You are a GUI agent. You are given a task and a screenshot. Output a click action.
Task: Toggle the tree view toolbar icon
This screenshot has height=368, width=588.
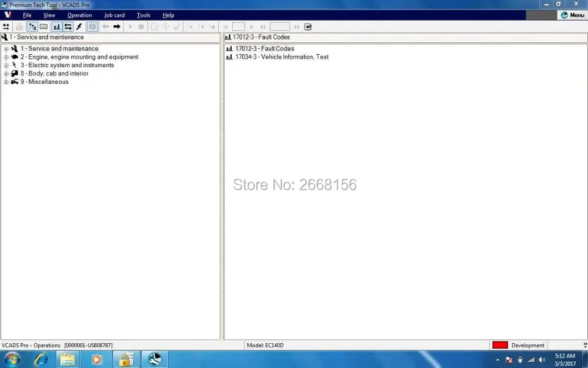pyautogui.click(x=32, y=26)
